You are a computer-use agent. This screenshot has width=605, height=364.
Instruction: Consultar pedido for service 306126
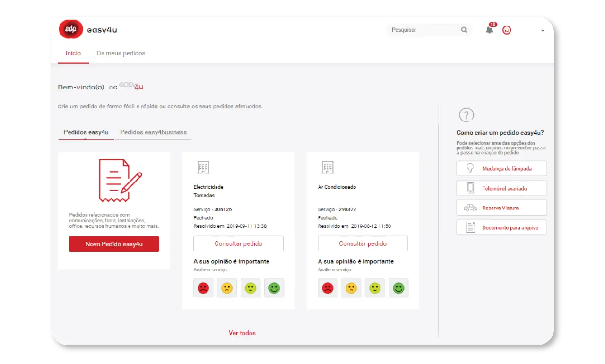click(238, 243)
